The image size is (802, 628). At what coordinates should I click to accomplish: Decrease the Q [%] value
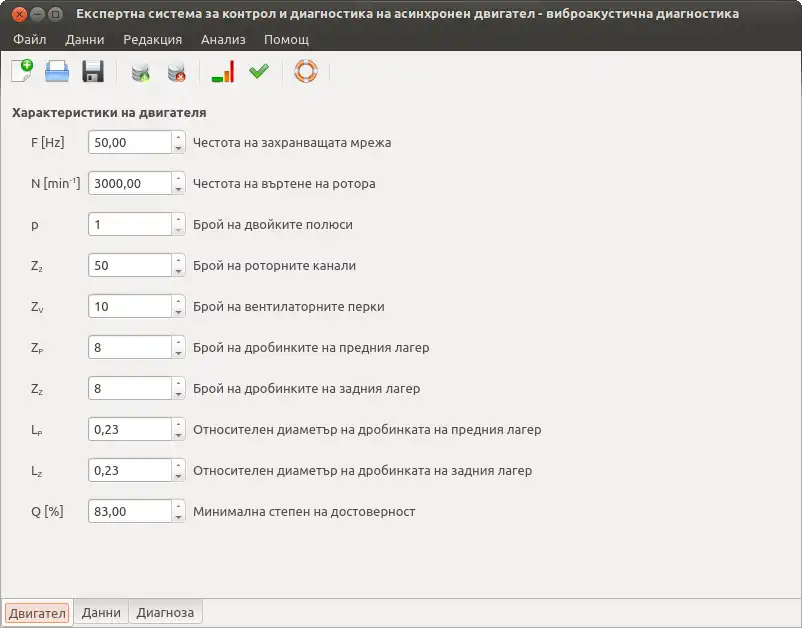click(178, 517)
